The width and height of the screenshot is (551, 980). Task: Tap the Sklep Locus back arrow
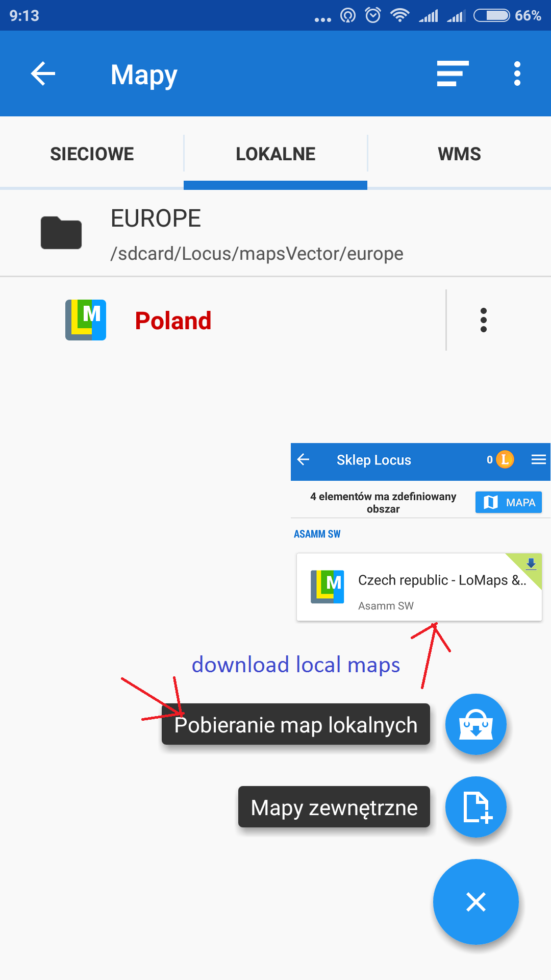(x=304, y=460)
